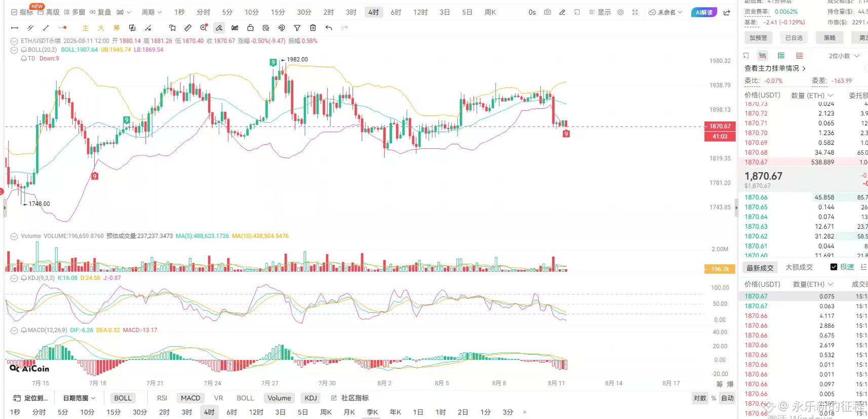Click the 已自选 watchlist button
Screen dimensions: 868x419
794,37
